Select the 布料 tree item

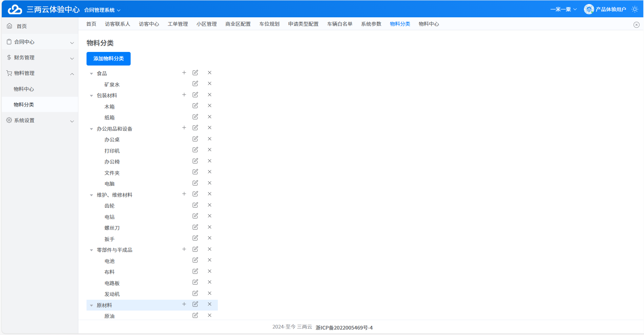click(110, 272)
